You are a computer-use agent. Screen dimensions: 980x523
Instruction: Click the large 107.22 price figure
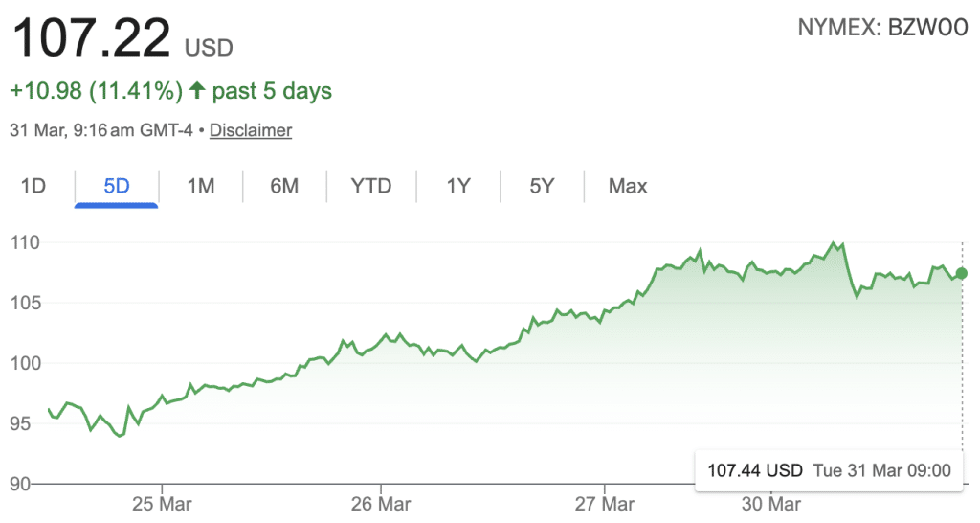tap(91, 38)
